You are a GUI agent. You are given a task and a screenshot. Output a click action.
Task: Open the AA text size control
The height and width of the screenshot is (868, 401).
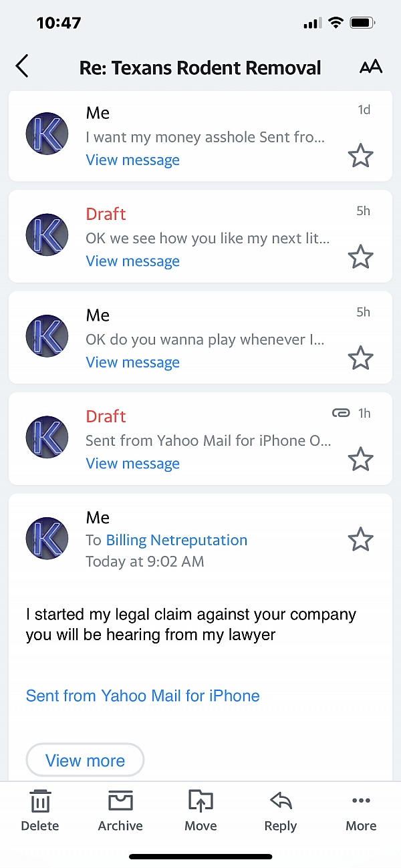[x=370, y=67]
